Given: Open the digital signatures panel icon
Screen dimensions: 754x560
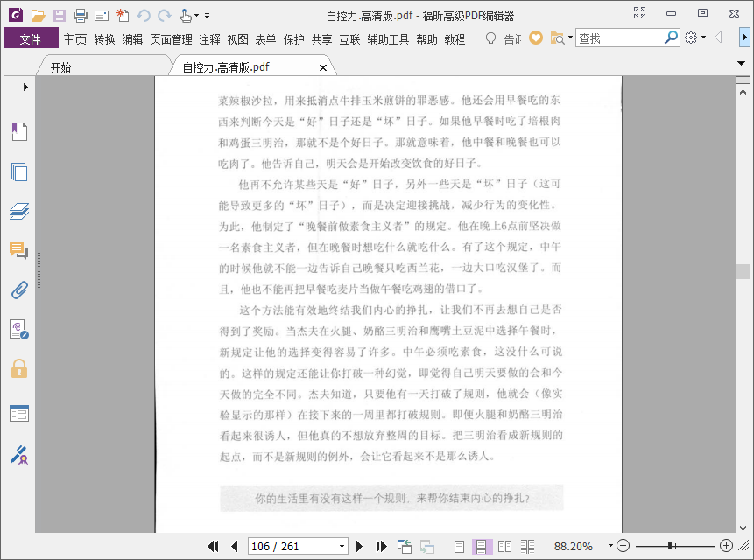Looking at the screenshot, I should pyautogui.click(x=19, y=330).
